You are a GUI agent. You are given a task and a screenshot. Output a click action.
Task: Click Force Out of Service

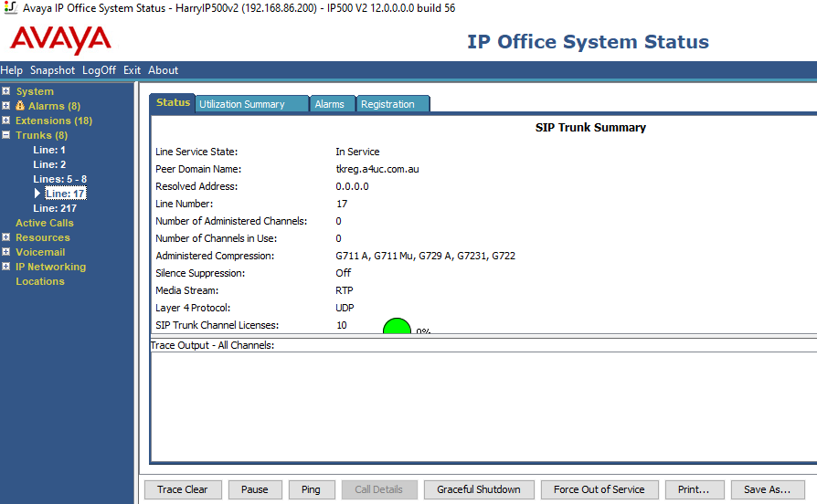pyautogui.click(x=599, y=489)
